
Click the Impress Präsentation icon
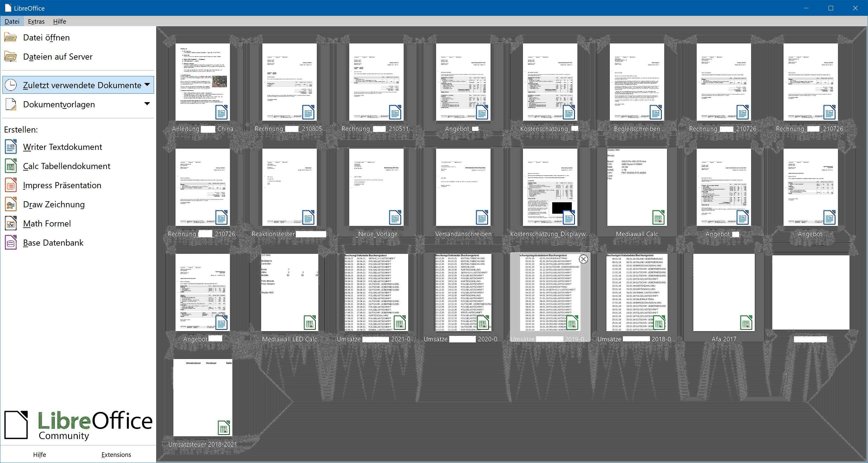click(x=11, y=185)
